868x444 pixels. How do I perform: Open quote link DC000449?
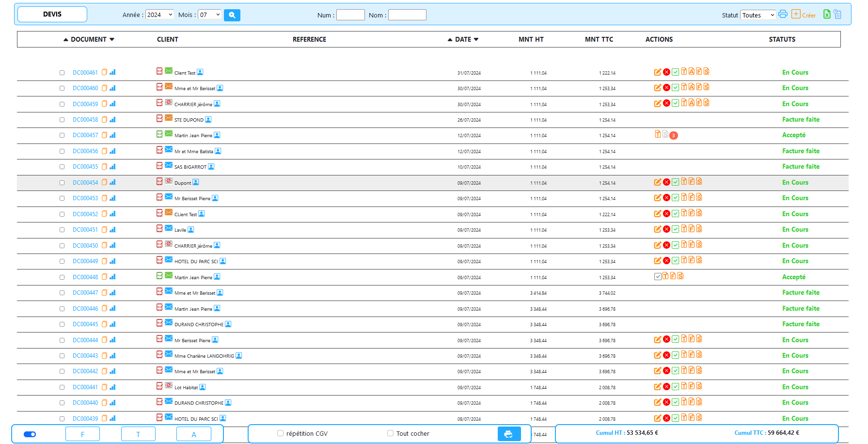[85, 261]
